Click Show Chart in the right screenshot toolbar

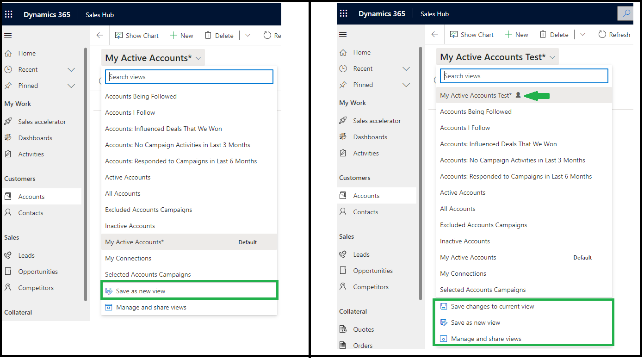472,35
